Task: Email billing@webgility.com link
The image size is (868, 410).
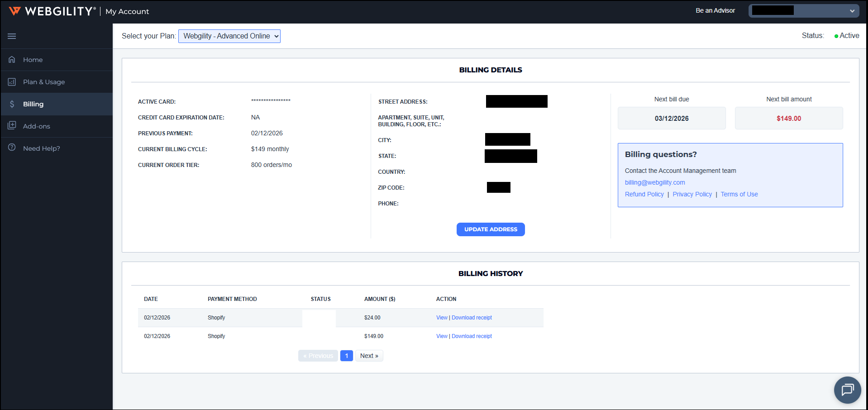Action: (654, 182)
